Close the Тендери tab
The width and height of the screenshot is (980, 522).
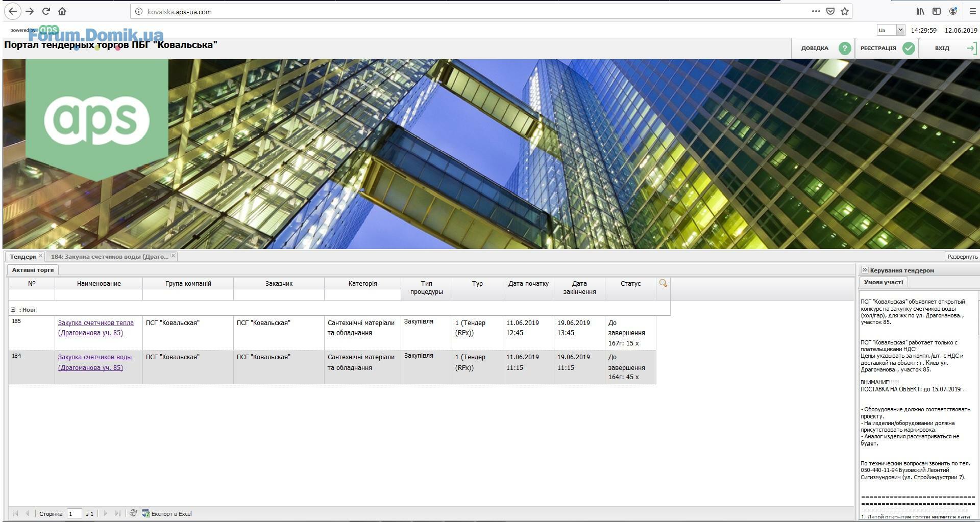[x=40, y=256]
